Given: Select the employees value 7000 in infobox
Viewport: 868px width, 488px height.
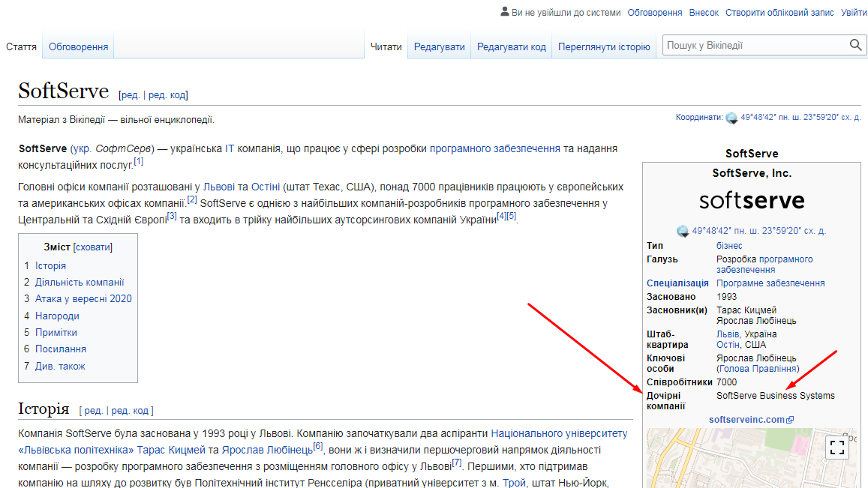Looking at the screenshot, I should 726,383.
